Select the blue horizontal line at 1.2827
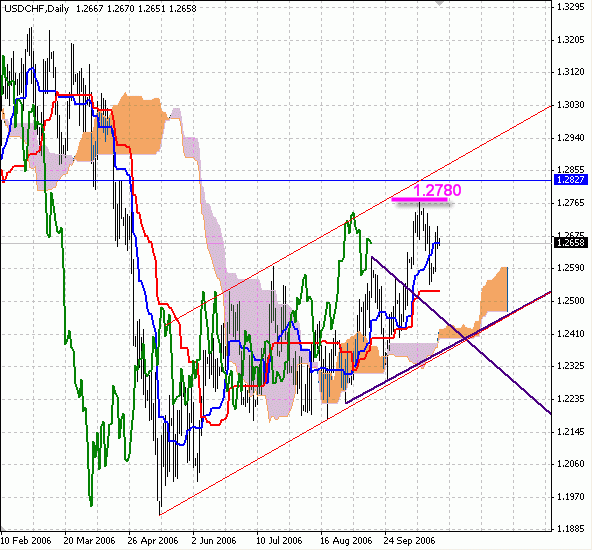This screenshot has height=550, width=592. coord(276,180)
